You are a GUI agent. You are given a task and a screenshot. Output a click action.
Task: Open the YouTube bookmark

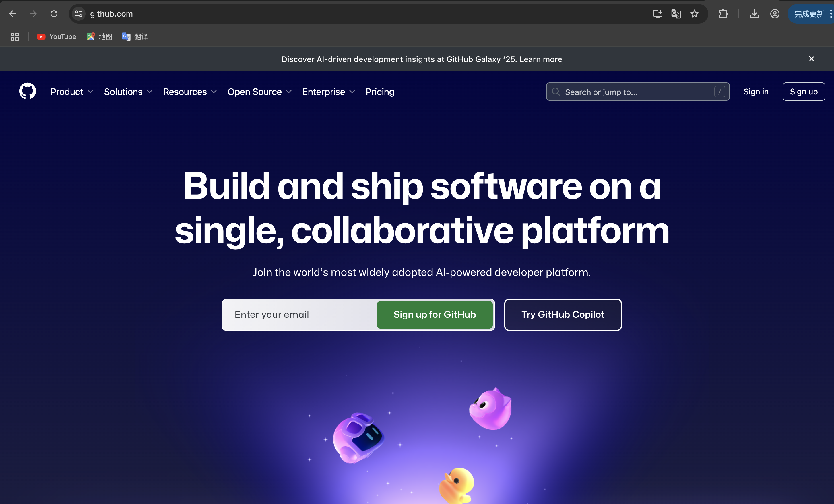[57, 36]
